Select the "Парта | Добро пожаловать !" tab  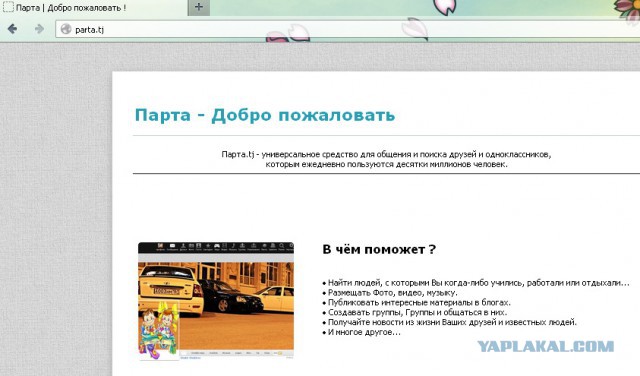coord(94,7)
